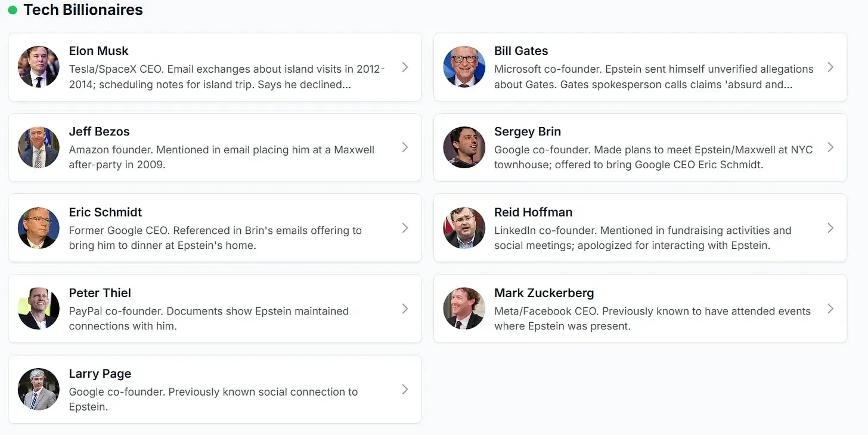Expand the Bill Gates card chevron arrow

point(830,67)
